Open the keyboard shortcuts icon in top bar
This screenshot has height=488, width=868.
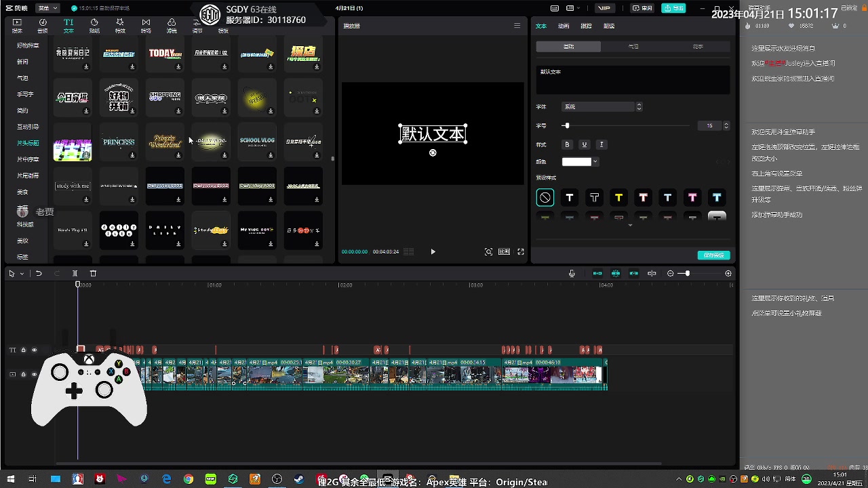coord(555,8)
